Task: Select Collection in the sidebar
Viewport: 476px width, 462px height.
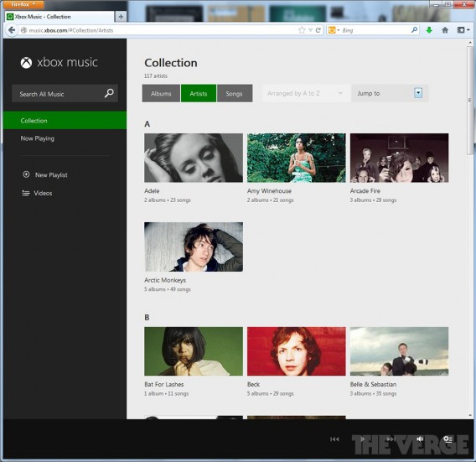Action: (x=65, y=120)
